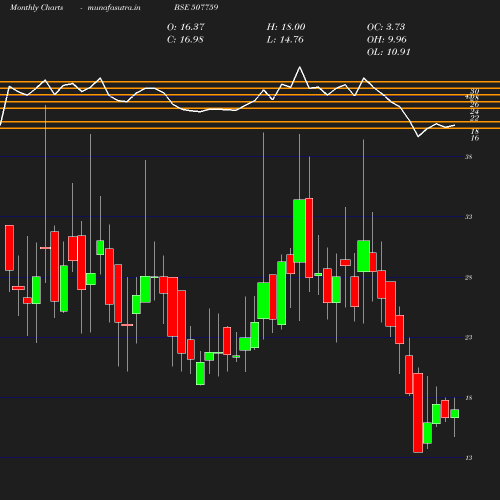The height and width of the screenshot is (500, 500).
Task: Click indicator axis label '16'
Action: (x=475, y=138)
